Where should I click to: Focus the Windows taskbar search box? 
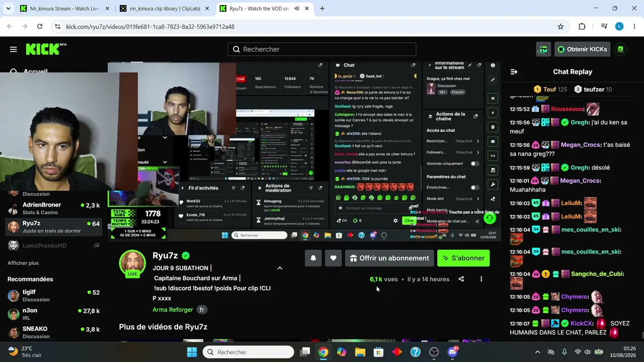(248, 352)
